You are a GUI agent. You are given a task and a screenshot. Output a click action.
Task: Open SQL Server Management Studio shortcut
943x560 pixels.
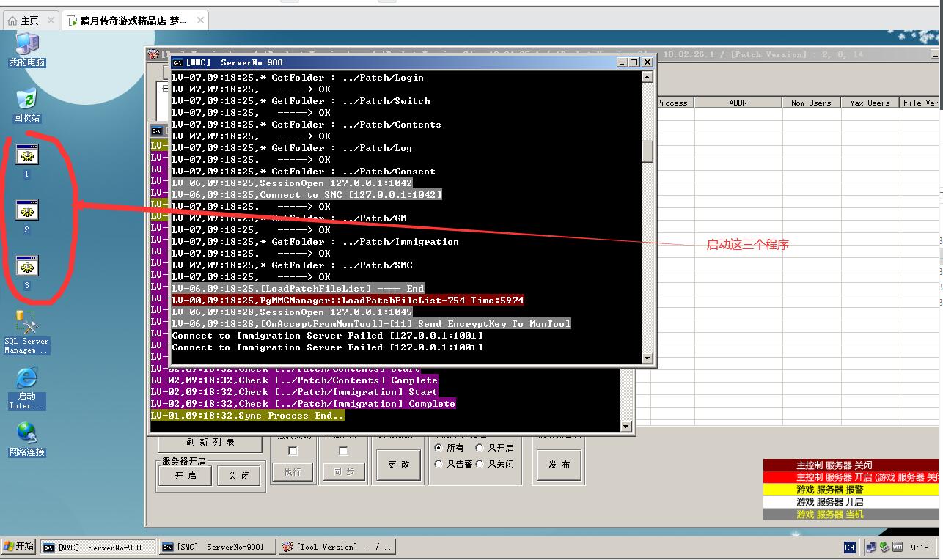26,323
